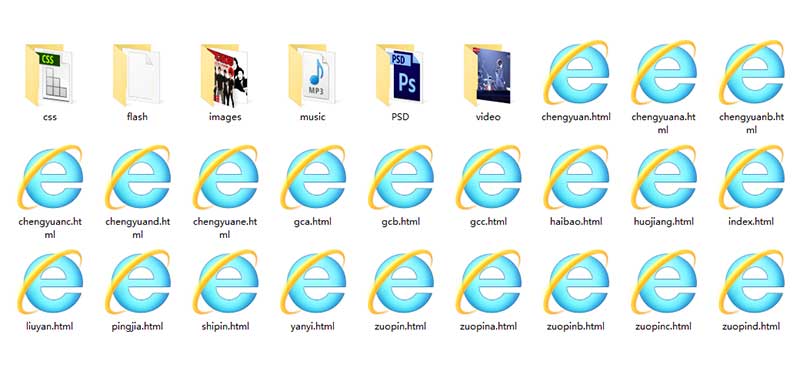The width and height of the screenshot is (800, 385).
Task: Click the liuyan.html file label
Action: pos(49,326)
